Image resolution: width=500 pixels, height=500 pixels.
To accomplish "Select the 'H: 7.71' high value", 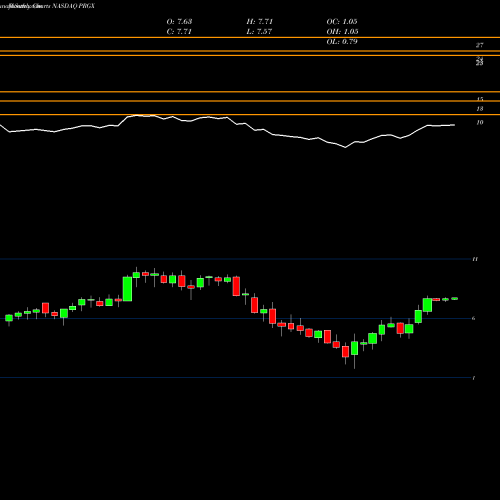I will click(260, 22).
